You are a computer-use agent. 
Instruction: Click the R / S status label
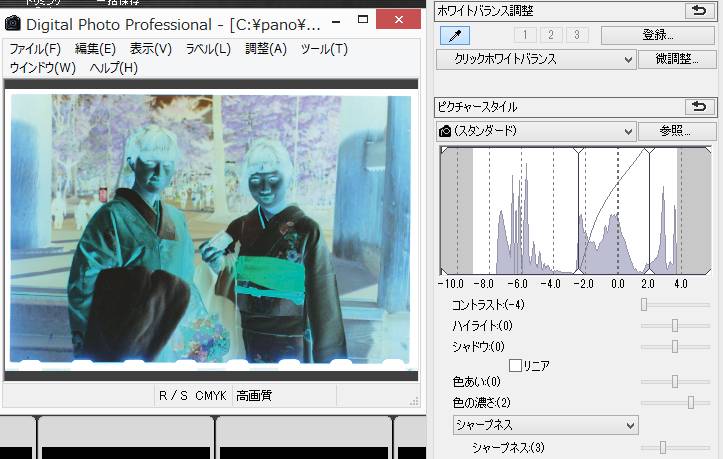173,396
